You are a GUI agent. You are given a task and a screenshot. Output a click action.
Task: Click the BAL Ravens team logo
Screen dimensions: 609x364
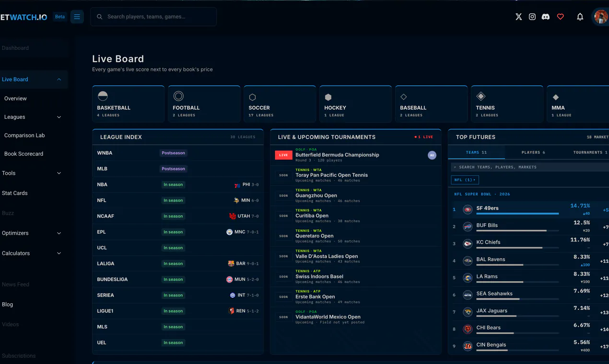pos(468,261)
